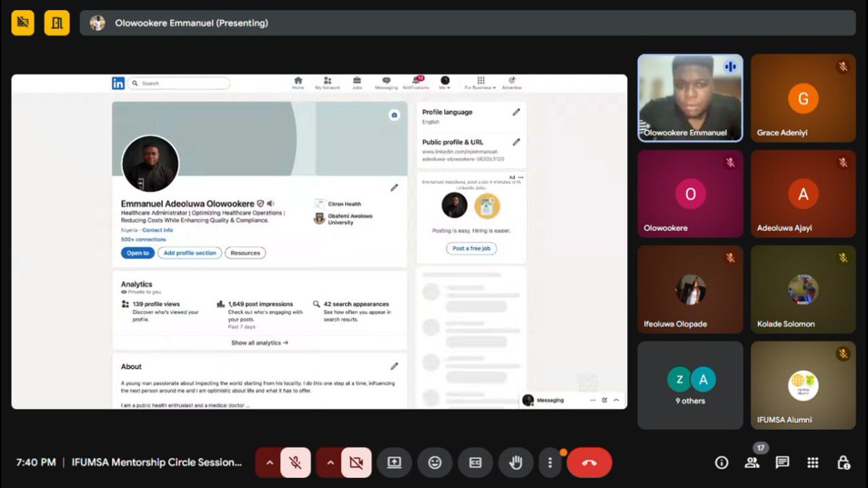Image resolution: width=868 pixels, height=488 pixels.
Task: Click the Resources button
Action: (245, 253)
